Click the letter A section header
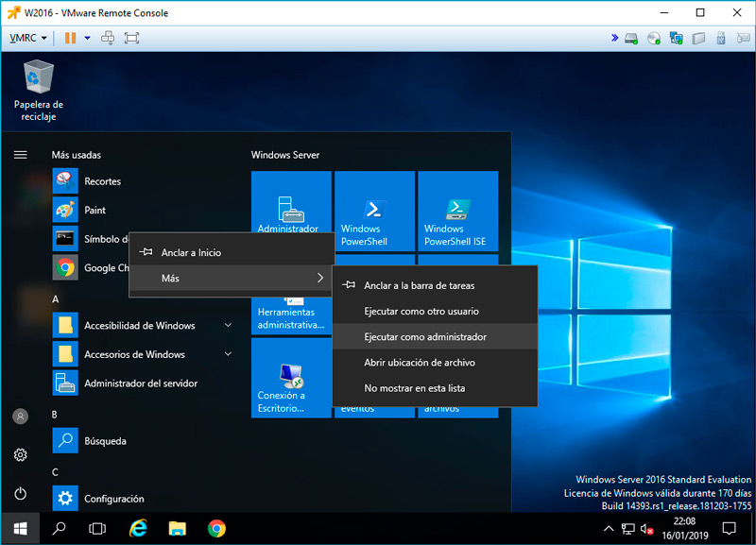 point(56,299)
